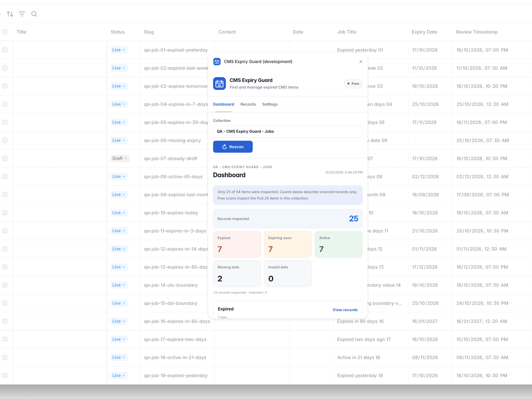Viewport: 532px width, 399px height.
Task: Click expiry date 16/01/2027
Action: [x=425, y=321]
